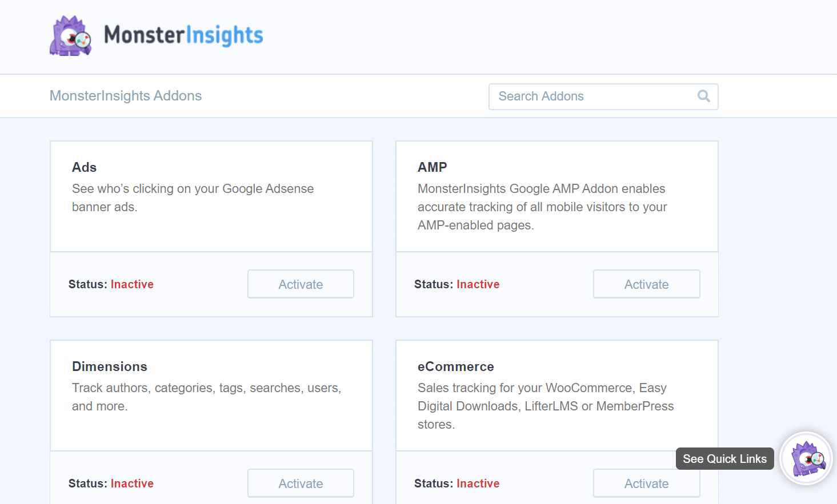
Task: Click the AMP addon title
Action: pyautogui.click(x=432, y=167)
